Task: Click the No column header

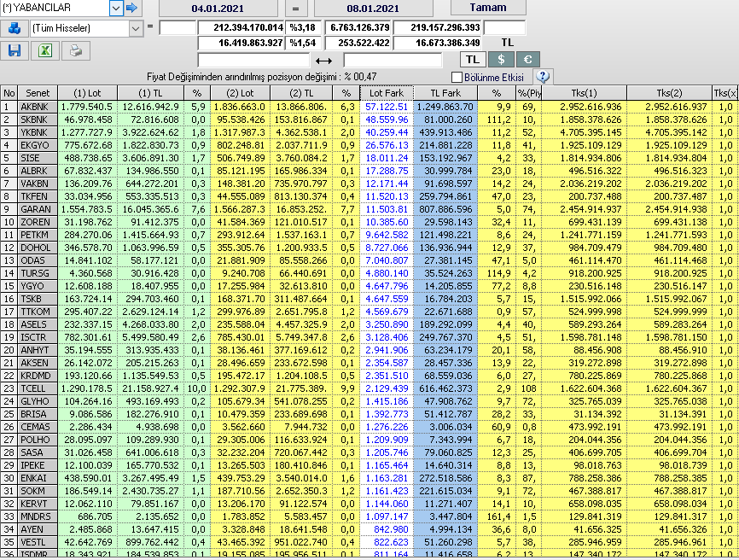Action: pos(9,93)
